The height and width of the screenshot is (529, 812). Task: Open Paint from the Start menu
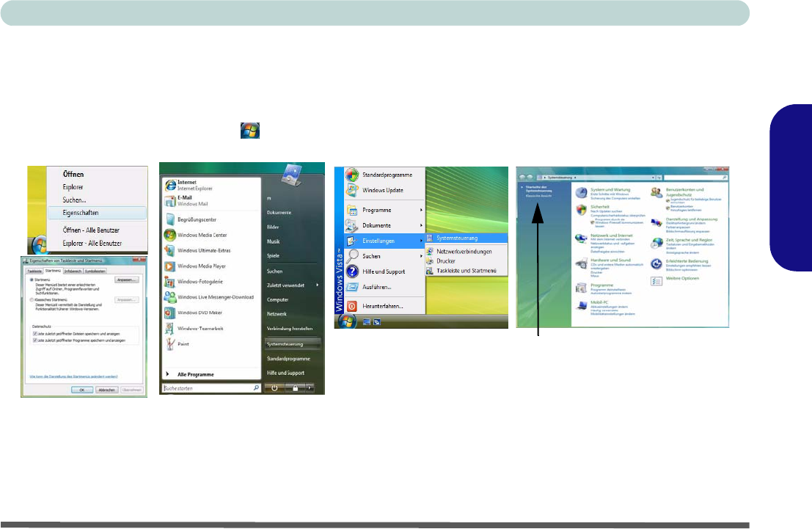[x=169, y=343]
